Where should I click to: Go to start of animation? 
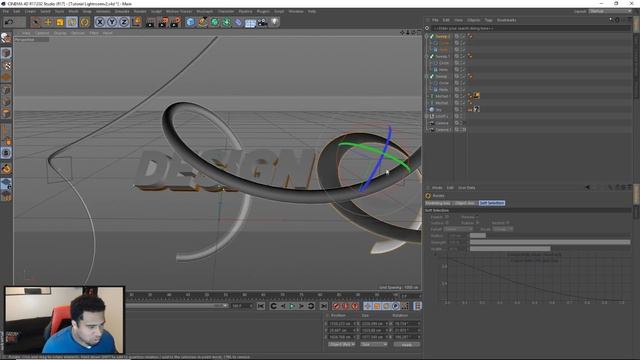(261, 306)
